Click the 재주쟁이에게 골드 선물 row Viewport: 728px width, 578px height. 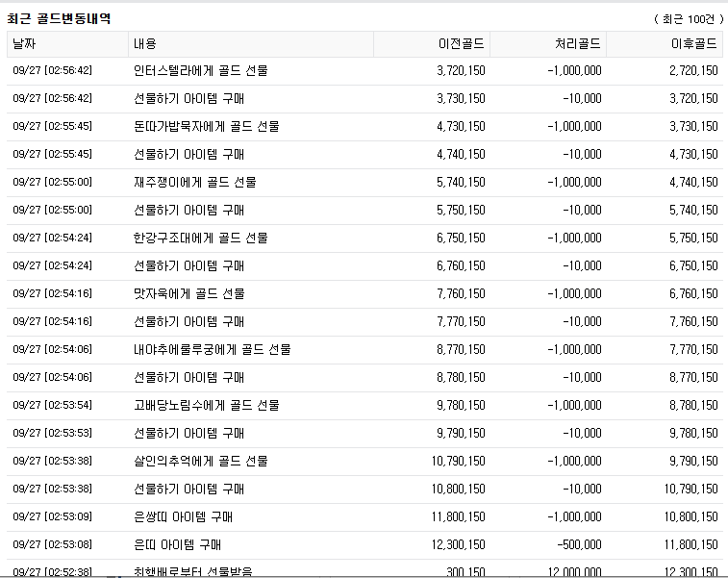pos(195,182)
